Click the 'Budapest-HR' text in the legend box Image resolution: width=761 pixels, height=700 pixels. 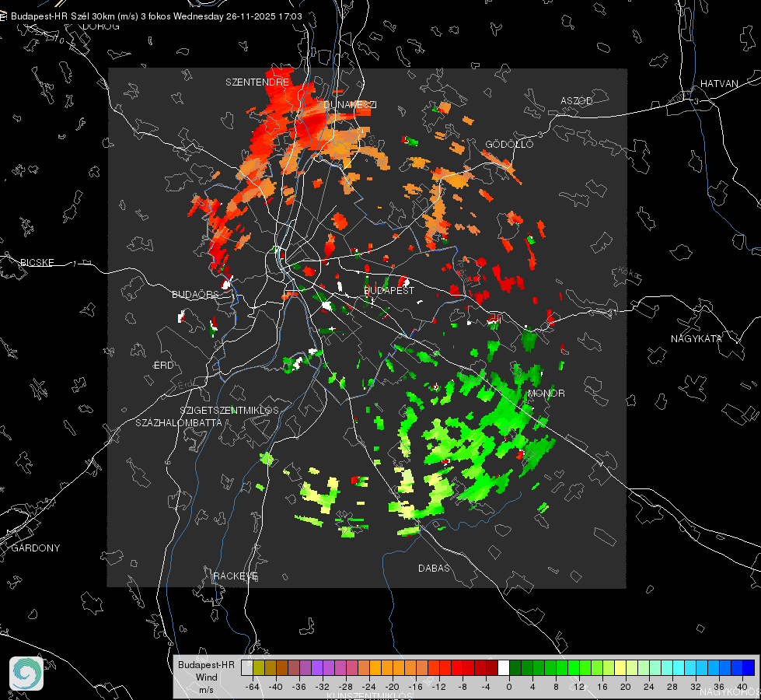(x=206, y=664)
